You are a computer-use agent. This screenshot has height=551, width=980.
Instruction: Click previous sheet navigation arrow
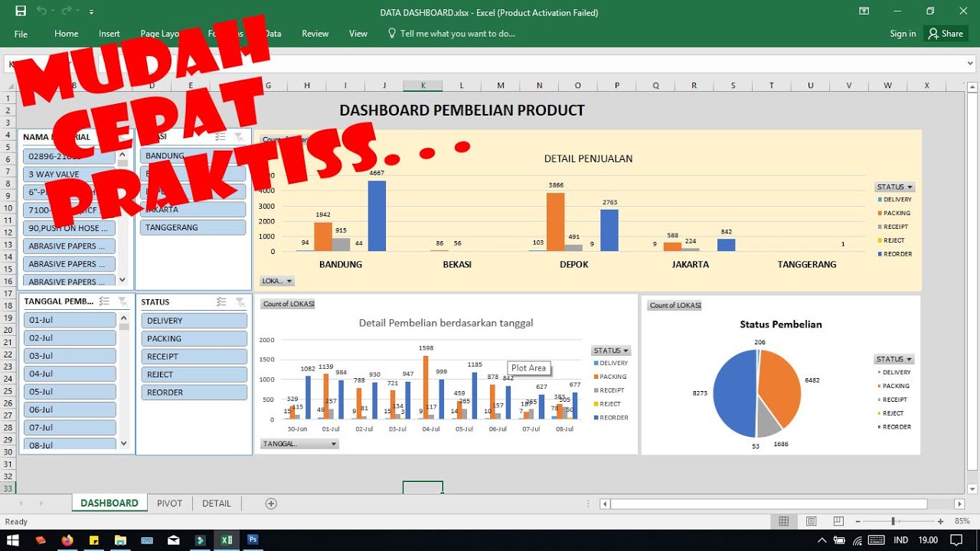21,504
